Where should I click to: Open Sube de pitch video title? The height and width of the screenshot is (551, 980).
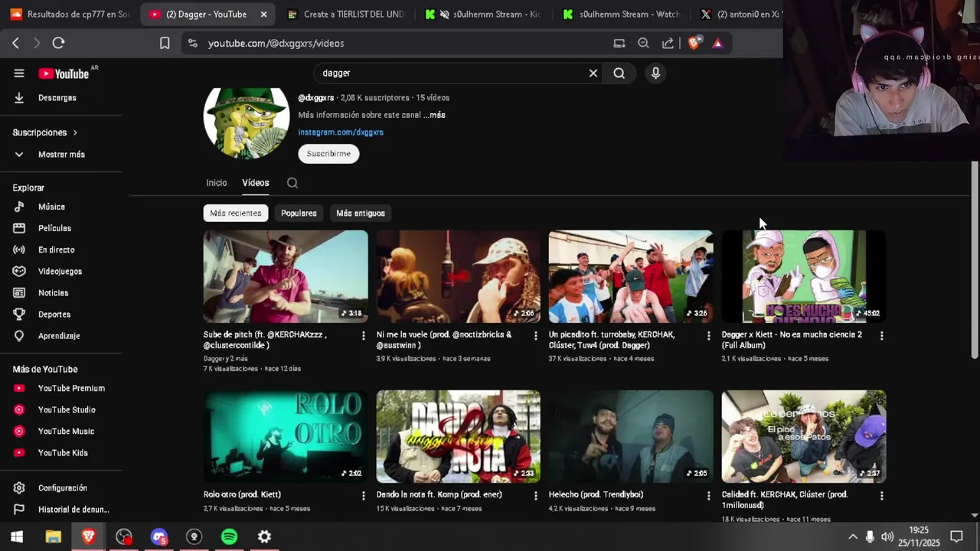click(266, 340)
